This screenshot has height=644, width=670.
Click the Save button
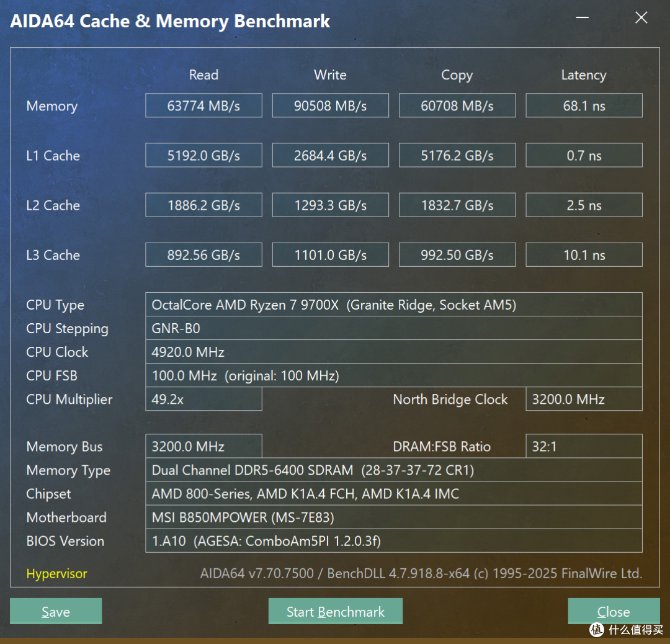point(55,611)
